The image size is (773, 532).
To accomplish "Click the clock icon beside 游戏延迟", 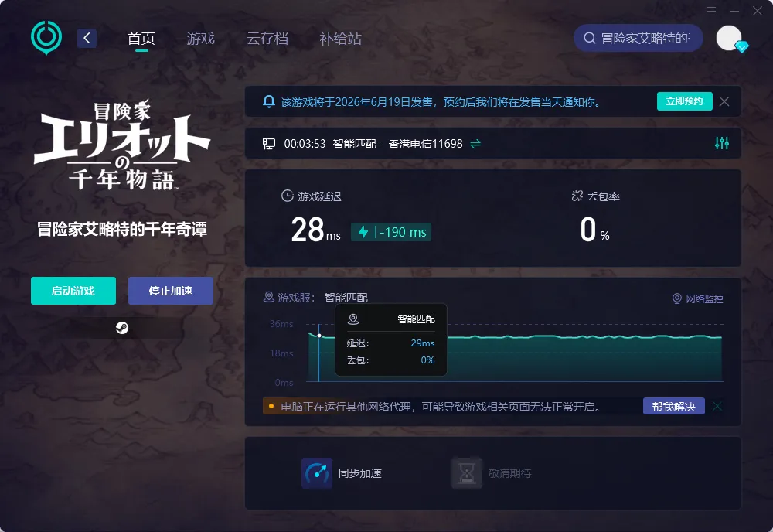I will (x=287, y=196).
